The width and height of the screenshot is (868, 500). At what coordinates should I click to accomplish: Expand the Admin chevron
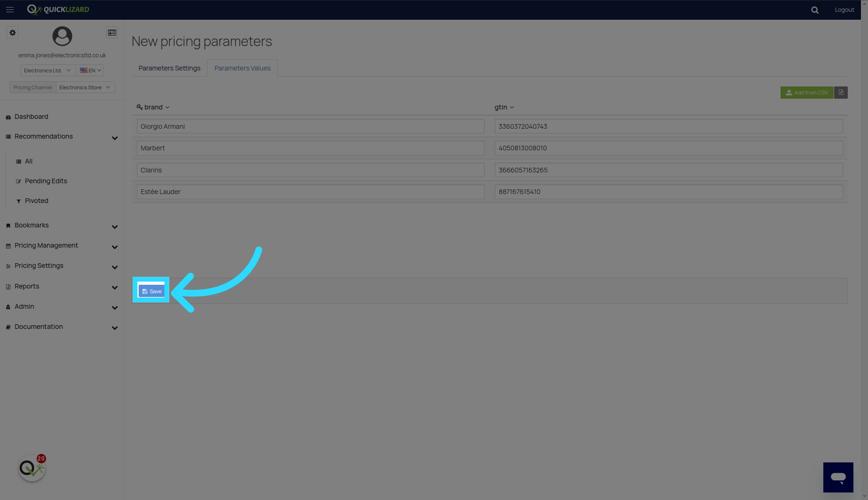[x=115, y=308]
